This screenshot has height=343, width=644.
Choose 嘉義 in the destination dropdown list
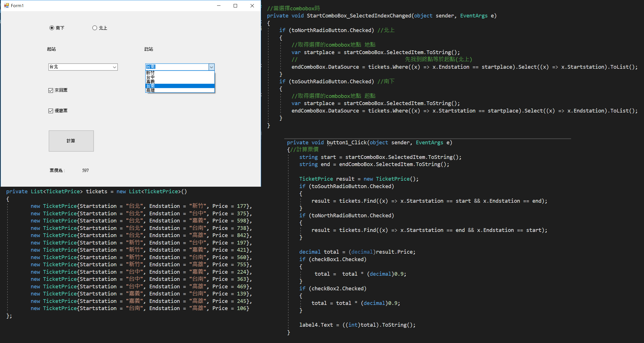click(x=180, y=82)
